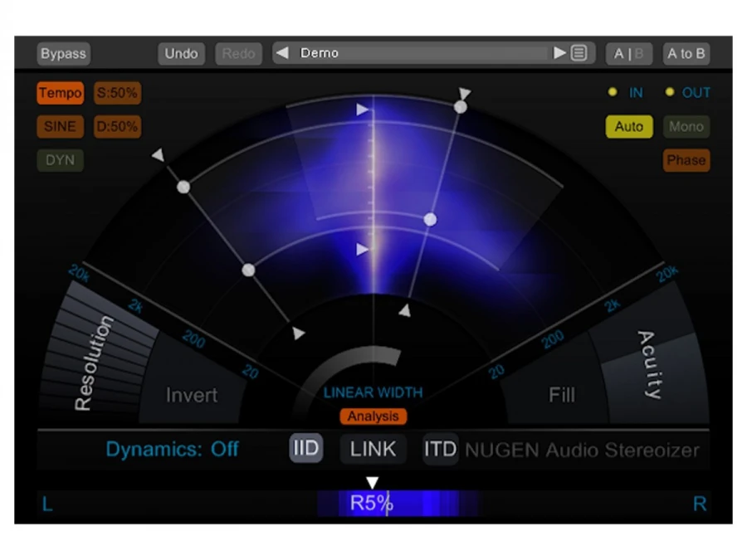Click arrow marker at upper-left line end
Image resolution: width=747 pixels, height=560 pixels.
pos(159,155)
